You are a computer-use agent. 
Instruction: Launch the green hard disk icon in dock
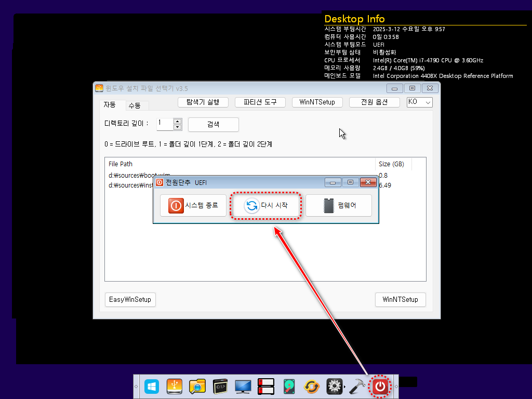tap(289, 387)
